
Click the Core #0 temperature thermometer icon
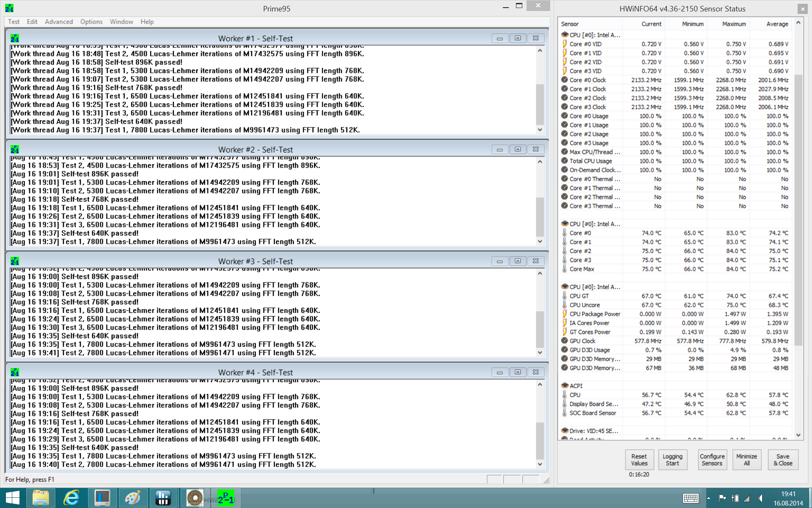coord(565,233)
